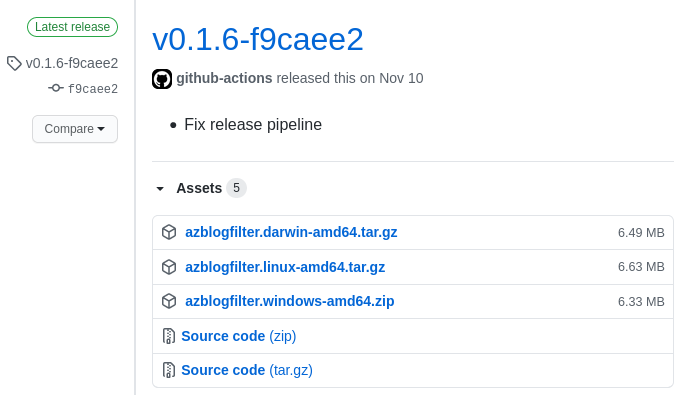Download Source code (tar.gz)

(x=247, y=370)
